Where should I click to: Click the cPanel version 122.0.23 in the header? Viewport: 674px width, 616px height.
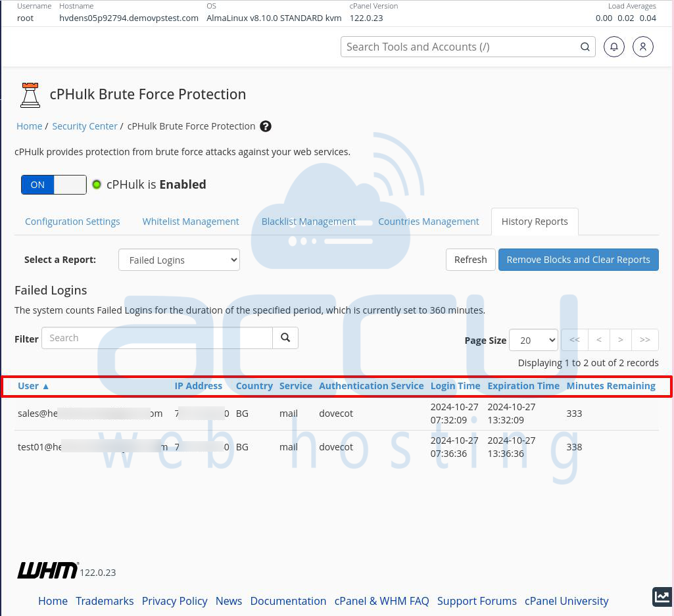pos(366,18)
